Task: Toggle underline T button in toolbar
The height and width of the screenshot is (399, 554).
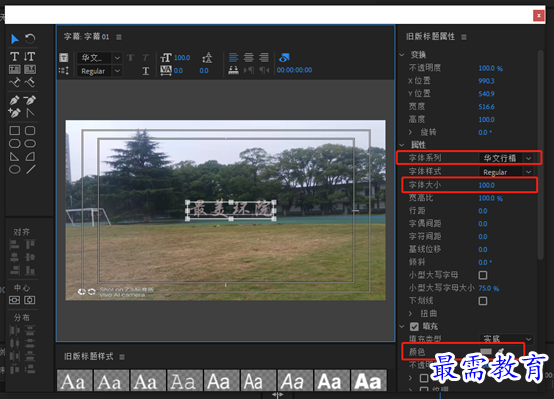Action: pyautogui.click(x=146, y=71)
